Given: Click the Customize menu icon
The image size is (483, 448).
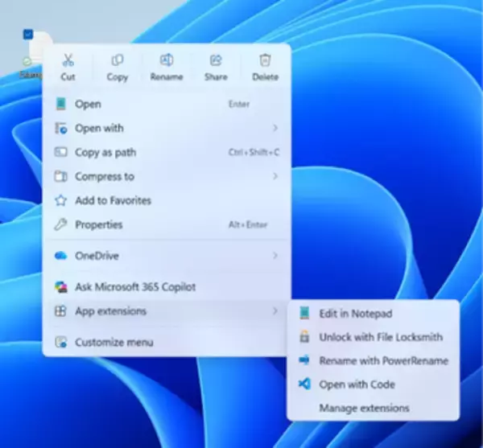Looking at the screenshot, I should click(61, 342).
